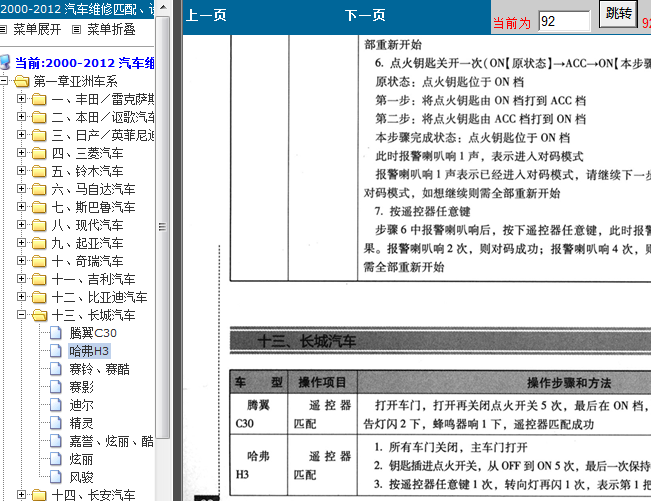Expand the 五、铃木汽车 node
This screenshot has height=501, width=651.
coord(21,171)
